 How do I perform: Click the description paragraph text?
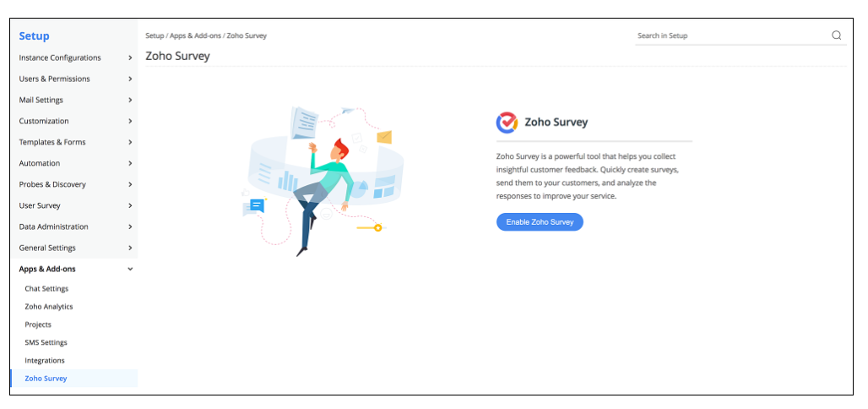tap(586, 177)
